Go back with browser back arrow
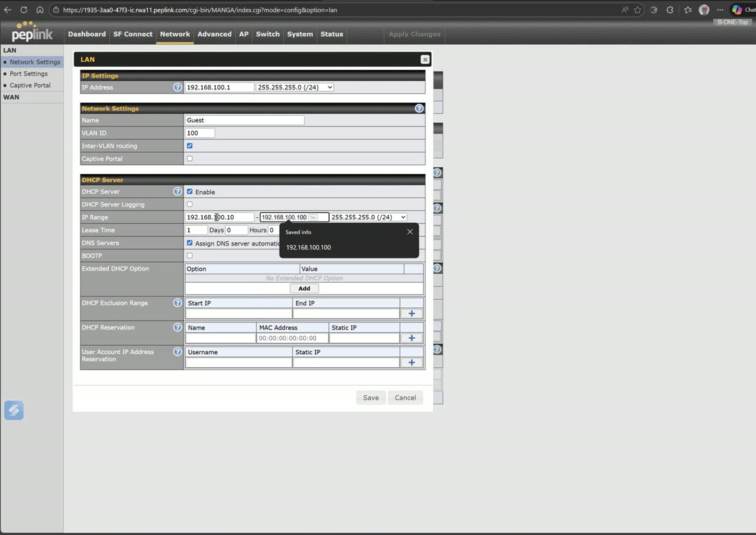This screenshot has width=756, height=535. pos(8,10)
